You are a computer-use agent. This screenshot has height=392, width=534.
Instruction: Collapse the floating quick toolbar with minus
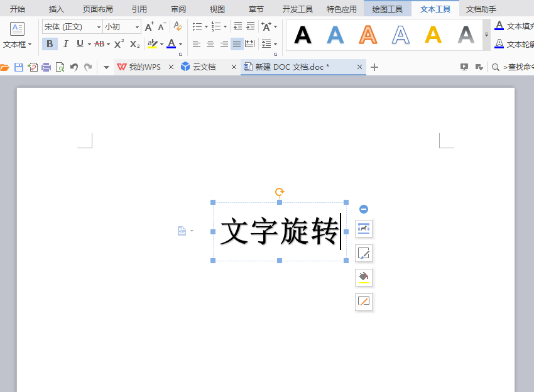point(364,209)
